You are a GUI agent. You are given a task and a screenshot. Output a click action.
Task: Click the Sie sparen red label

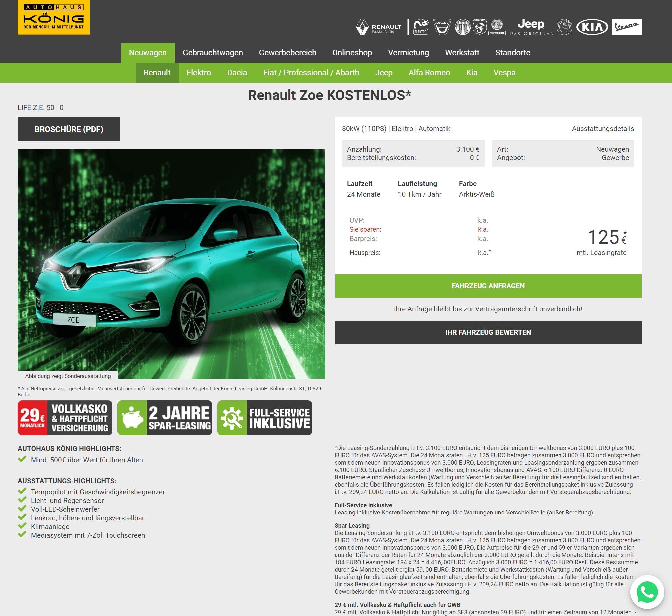365,229
